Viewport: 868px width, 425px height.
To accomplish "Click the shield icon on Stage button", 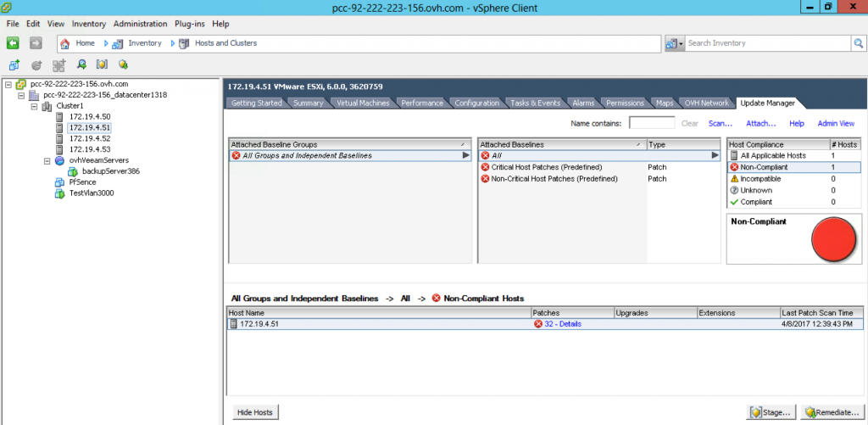I will tap(757, 412).
